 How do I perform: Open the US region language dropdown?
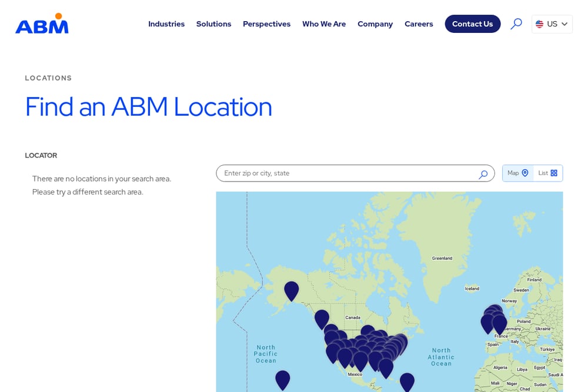552,24
